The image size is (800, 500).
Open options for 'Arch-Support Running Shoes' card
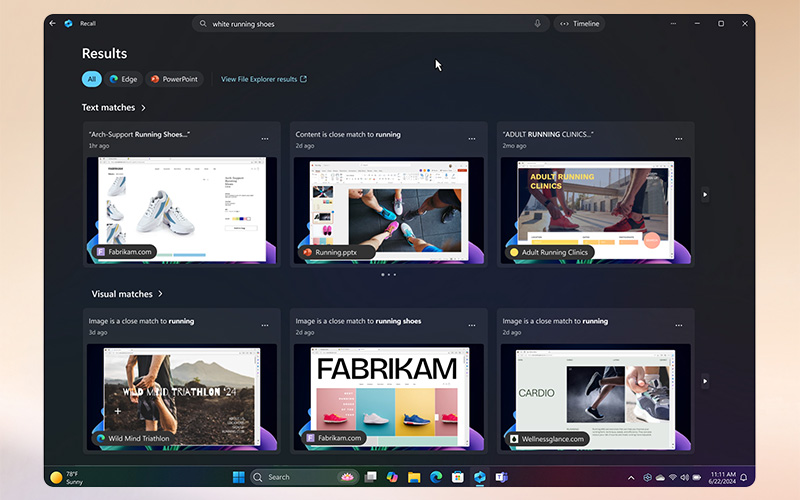265,139
